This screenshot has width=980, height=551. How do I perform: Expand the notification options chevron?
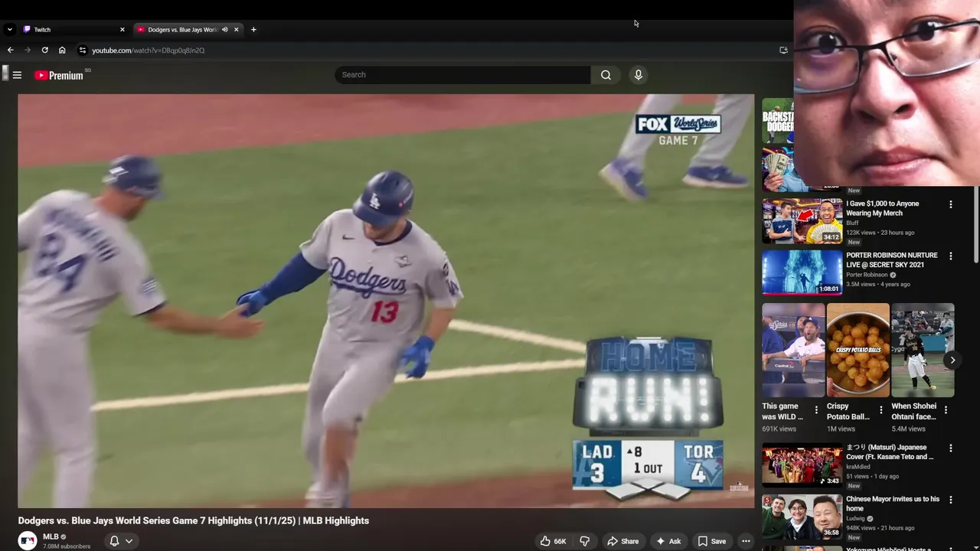point(129,541)
